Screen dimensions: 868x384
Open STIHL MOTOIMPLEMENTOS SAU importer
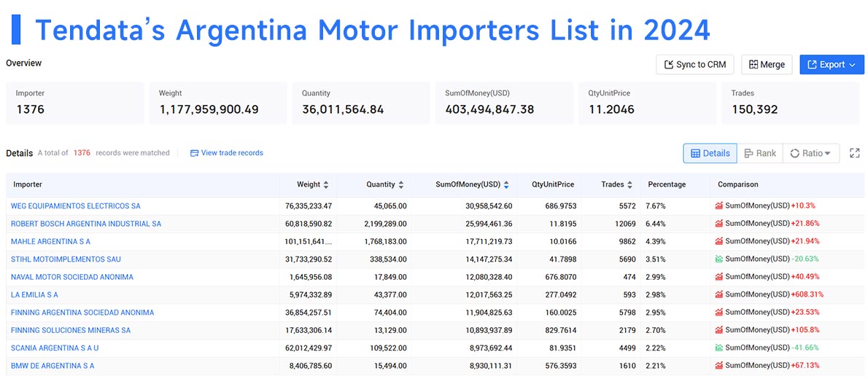coord(66,259)
